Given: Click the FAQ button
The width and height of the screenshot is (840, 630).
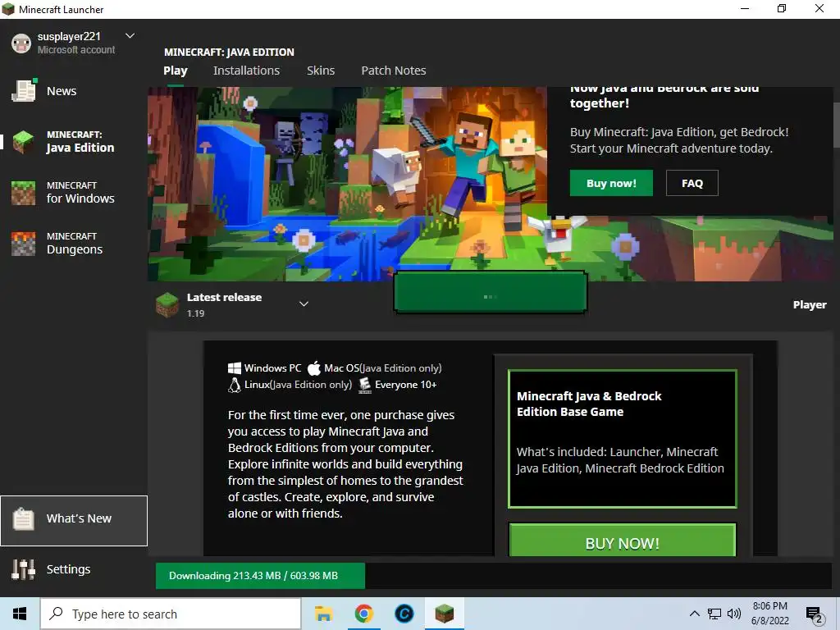Looking at the screenshot, I should (692, 183).
